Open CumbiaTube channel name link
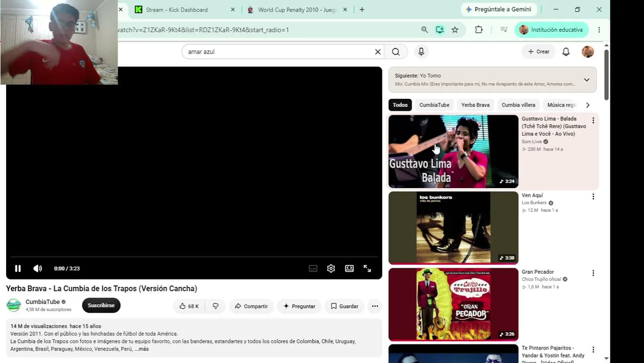The height and width of the screenshot is (363, 644). [x=43, y=302]
